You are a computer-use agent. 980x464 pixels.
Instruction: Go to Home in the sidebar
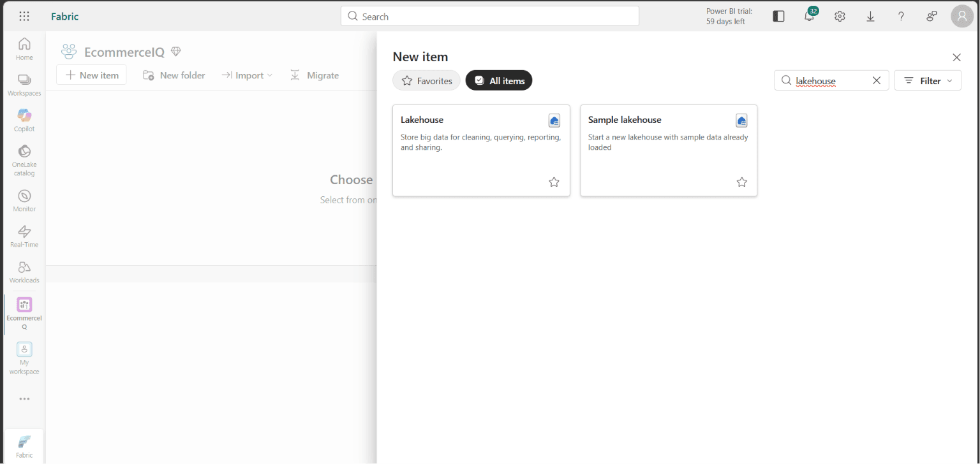tap(24, 49)
